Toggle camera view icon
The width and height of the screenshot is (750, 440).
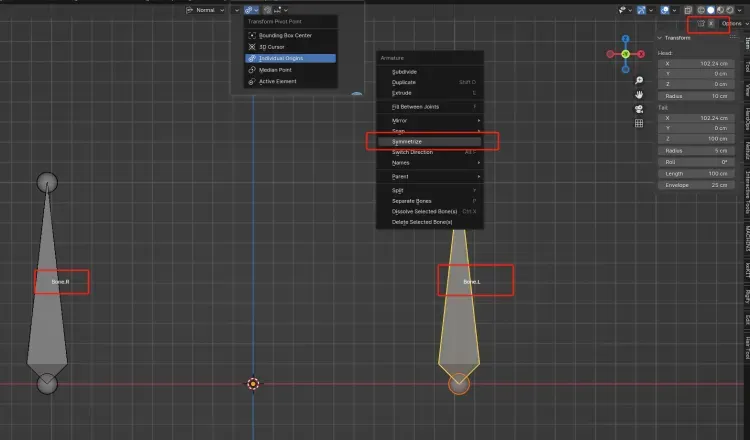tap(639, 109)
